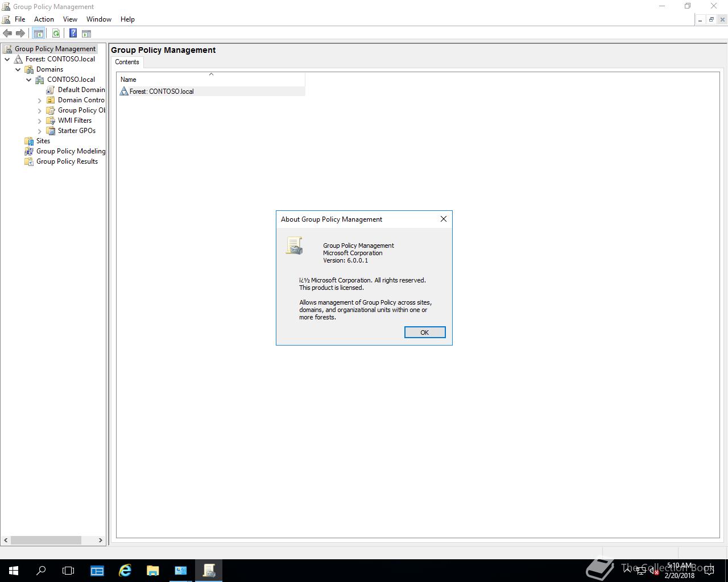728x582 pixels.
Task: Click the forest icon in Contents list row
Action: point(124,91)
